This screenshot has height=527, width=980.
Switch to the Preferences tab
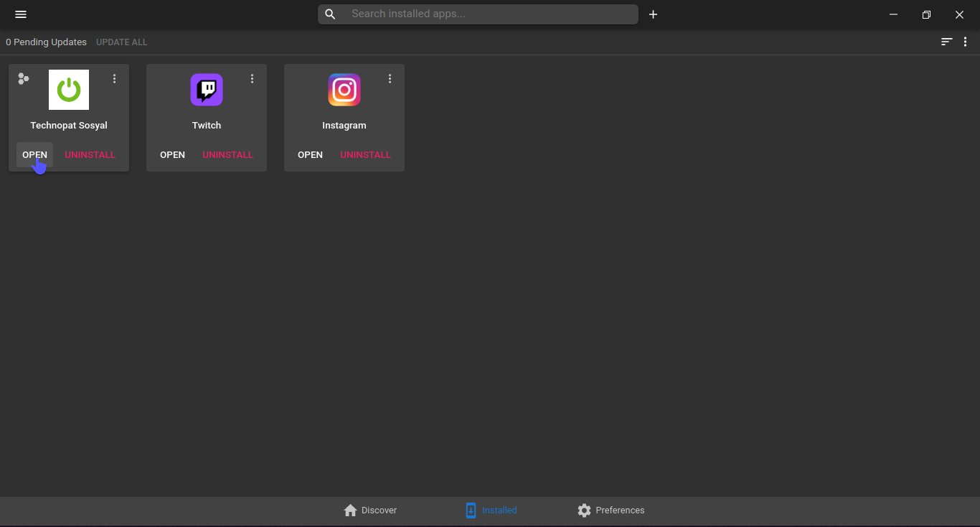(x=611, y=510)
